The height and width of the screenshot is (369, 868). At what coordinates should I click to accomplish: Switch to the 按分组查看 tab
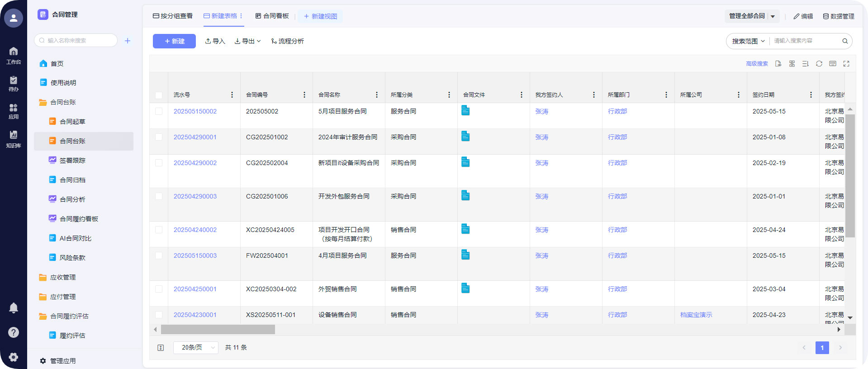(173, 16)
